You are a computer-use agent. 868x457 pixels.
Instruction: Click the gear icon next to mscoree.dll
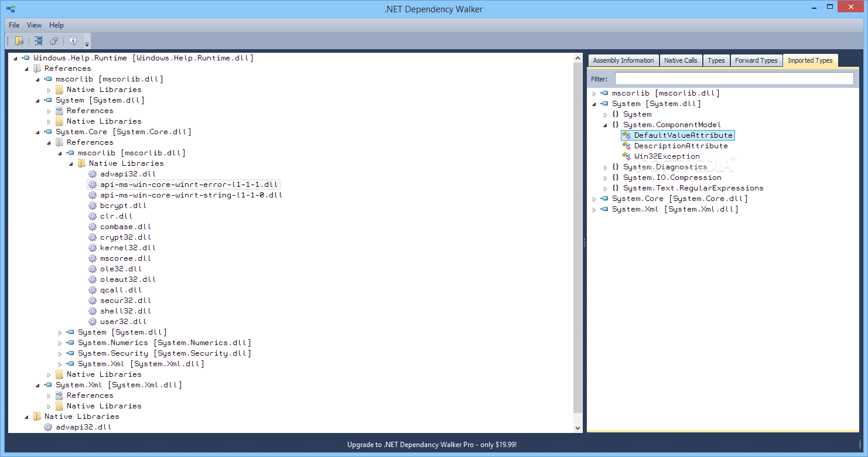point(93,258)
